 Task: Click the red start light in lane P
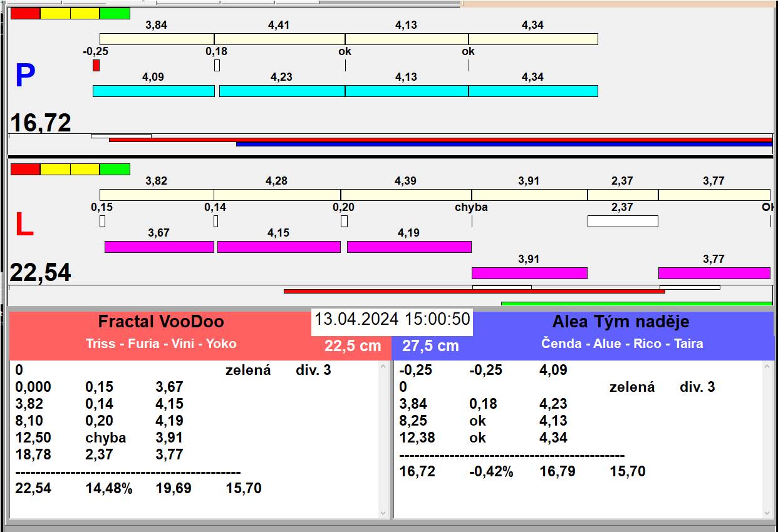pos(26,14)
